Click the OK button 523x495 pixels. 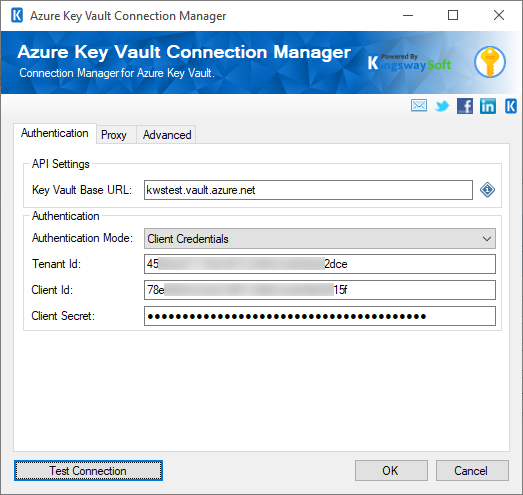pos(391,471)
